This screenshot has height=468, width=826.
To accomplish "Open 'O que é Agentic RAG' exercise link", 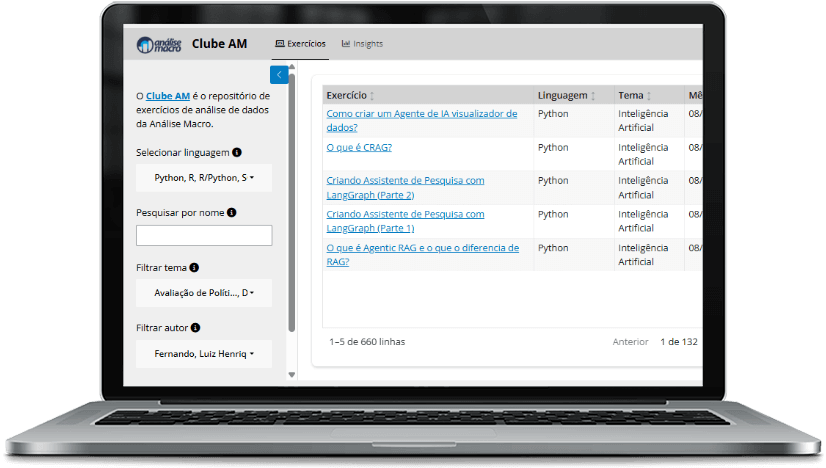I will [x=422, y=255].
